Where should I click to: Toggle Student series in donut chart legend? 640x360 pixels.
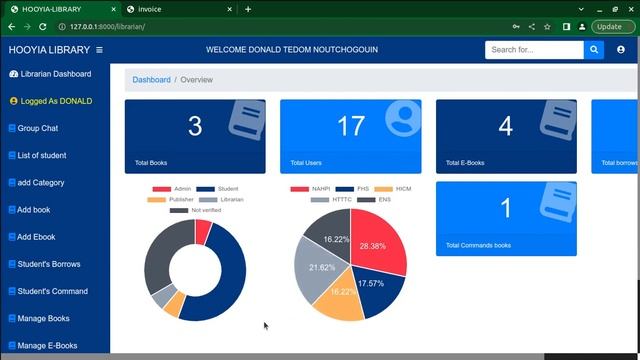(217, 189)
